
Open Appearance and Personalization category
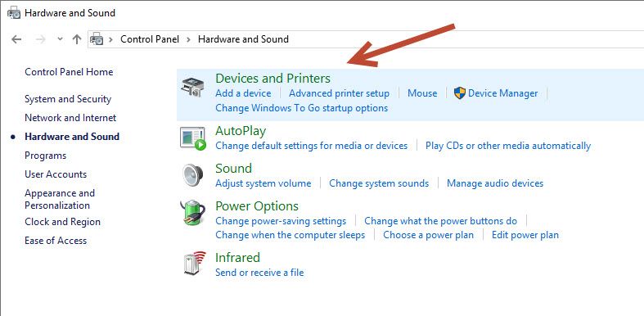point(60,199)
